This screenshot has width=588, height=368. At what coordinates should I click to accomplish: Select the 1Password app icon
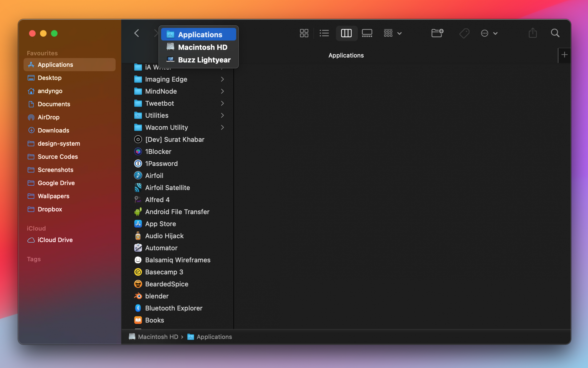point(138,164)
